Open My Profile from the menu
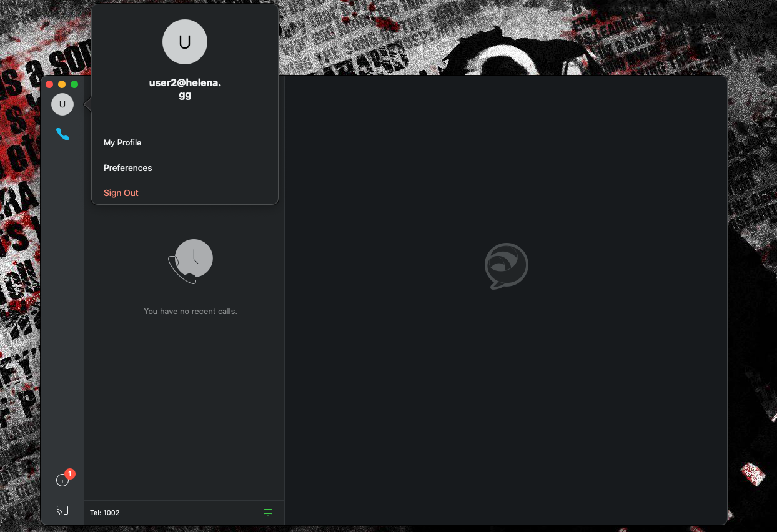The image size is (777, 532). (x=122, y=143)
